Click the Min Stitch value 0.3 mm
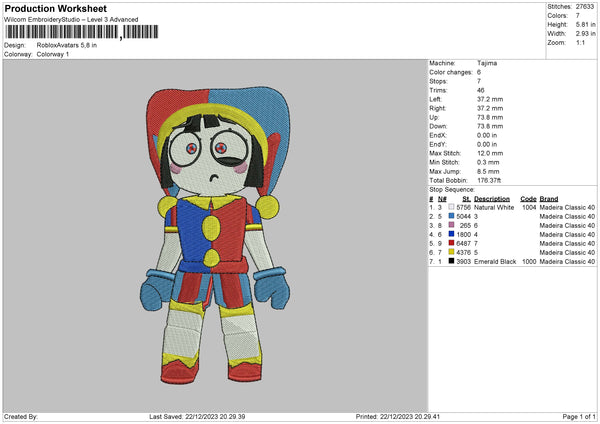Image resolution: width=600 pixels, height=424 pixels. click(488, 163)
